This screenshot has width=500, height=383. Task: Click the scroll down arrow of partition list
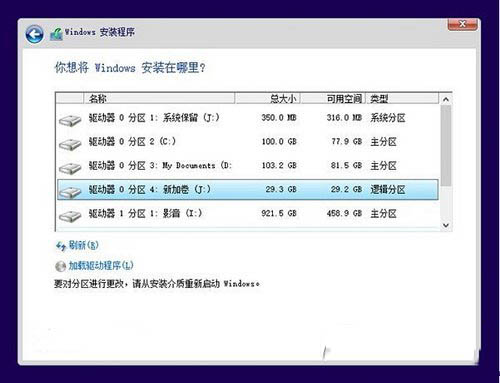(x=446, y=225)
